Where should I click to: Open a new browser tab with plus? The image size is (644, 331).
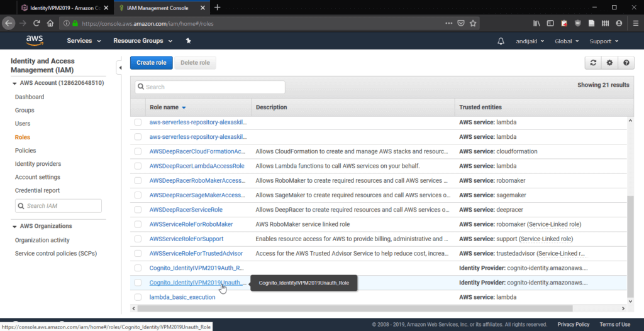(x=217, y=8)
